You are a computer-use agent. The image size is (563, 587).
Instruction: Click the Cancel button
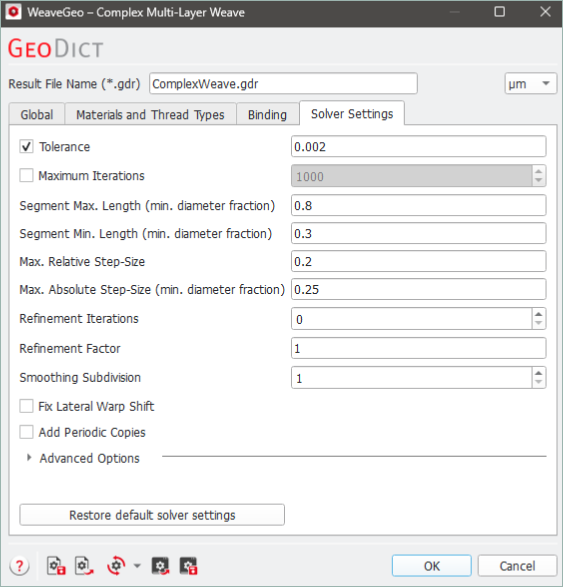[517, 566]
